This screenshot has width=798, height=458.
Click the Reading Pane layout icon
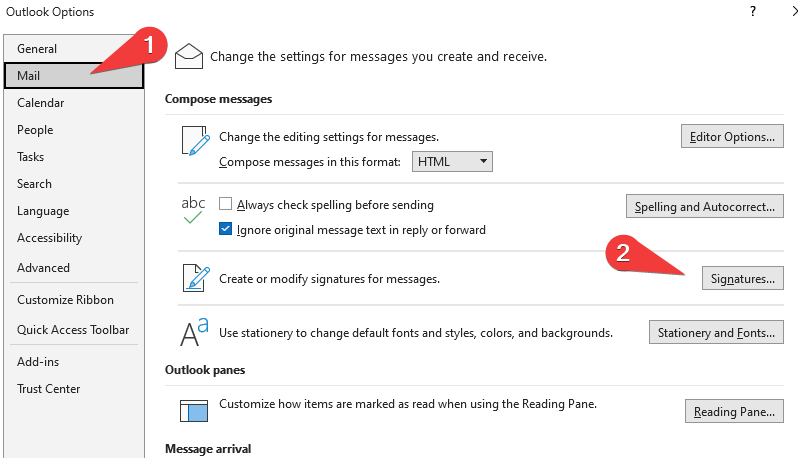(194, 410)
